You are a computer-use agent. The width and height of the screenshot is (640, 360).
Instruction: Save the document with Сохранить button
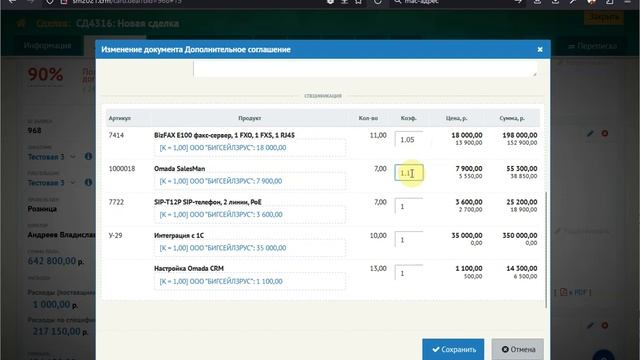tap(453, 349)
